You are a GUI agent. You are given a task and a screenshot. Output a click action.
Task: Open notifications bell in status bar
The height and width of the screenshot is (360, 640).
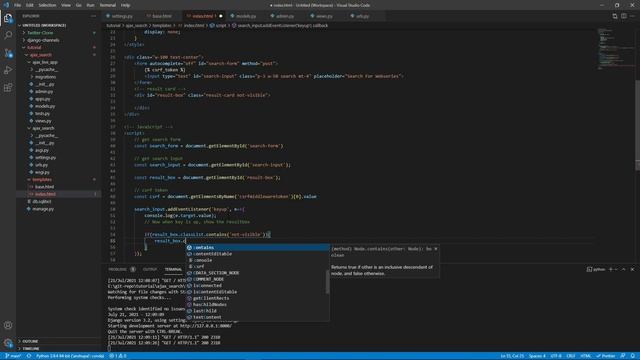(633, 356)
